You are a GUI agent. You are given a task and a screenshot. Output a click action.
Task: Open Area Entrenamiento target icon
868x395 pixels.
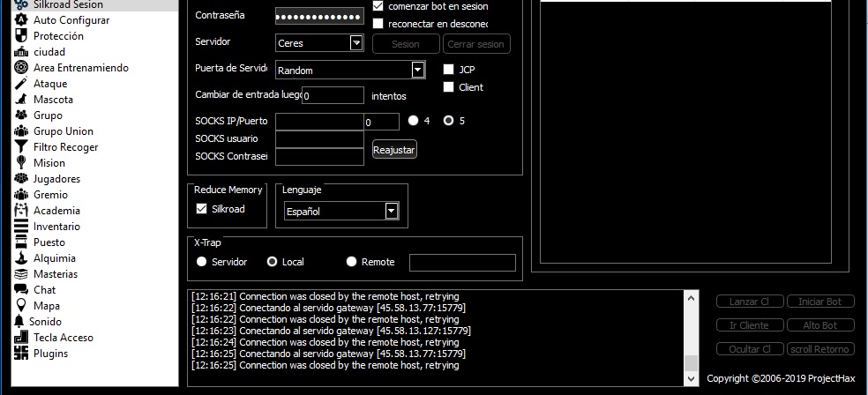pyautogui.click(x=21, y=68)
